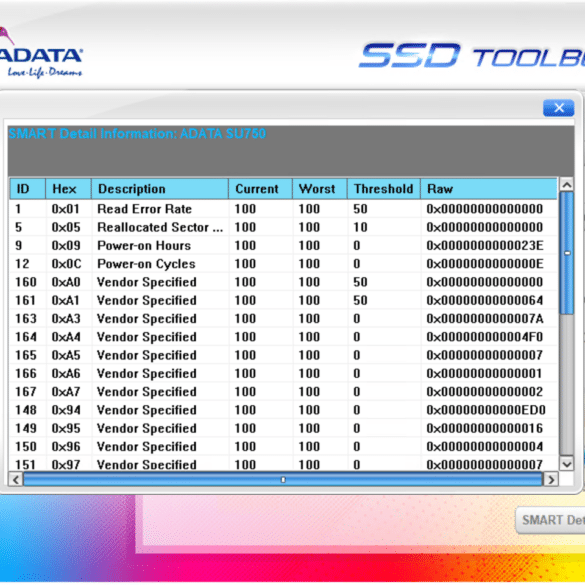Click hex cell 0x09
The height and width of the screenshot is (585, 585).
coord(66,245)
